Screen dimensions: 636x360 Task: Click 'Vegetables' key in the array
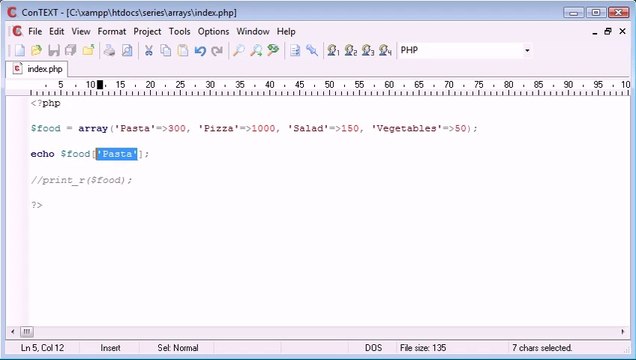pos(406,129)
